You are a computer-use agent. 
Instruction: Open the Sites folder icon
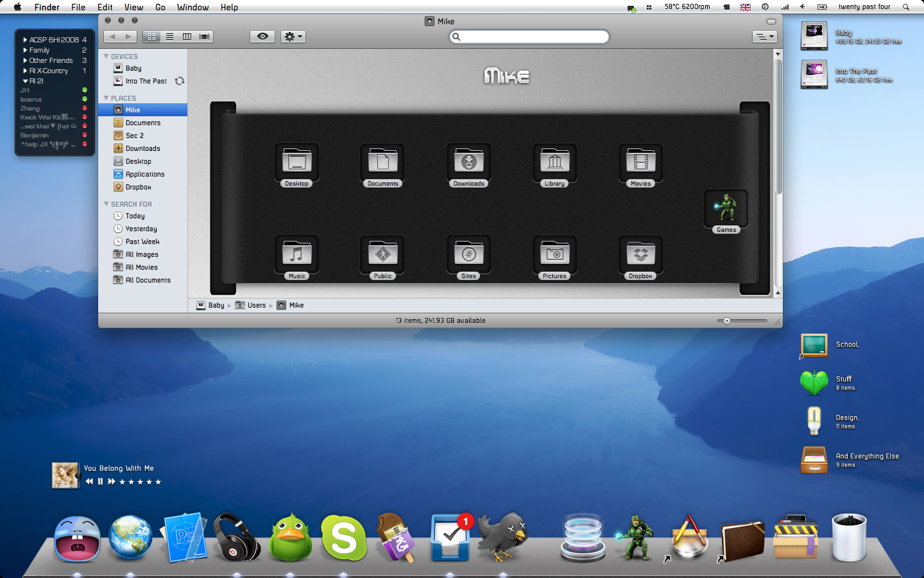[x=468, y=254]
